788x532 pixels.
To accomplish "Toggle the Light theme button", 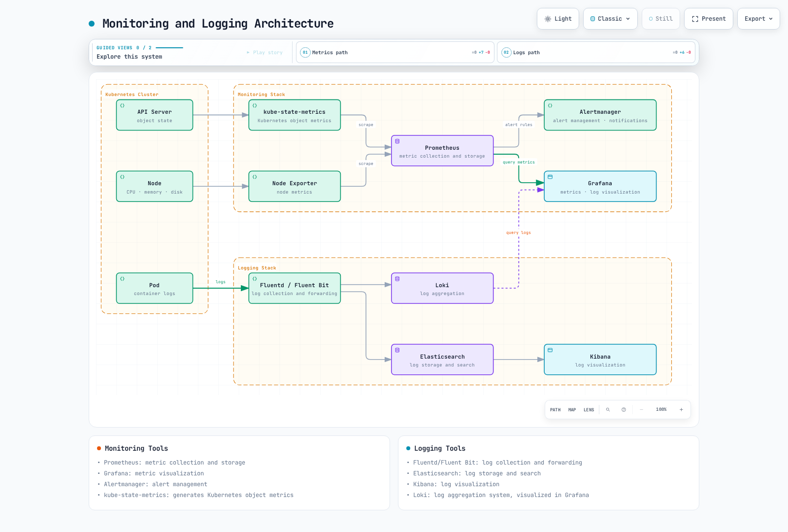I will tap(558, 19).
